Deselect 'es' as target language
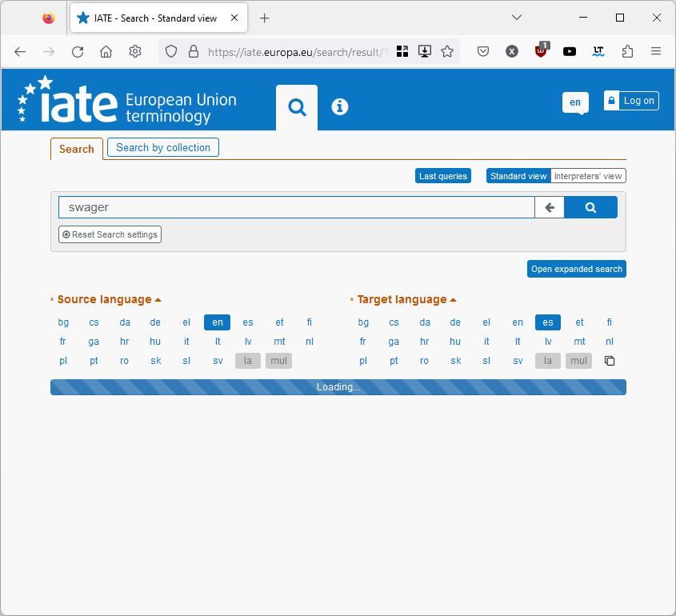This screenshot has width=676, height=616. (x=548, y=322)
